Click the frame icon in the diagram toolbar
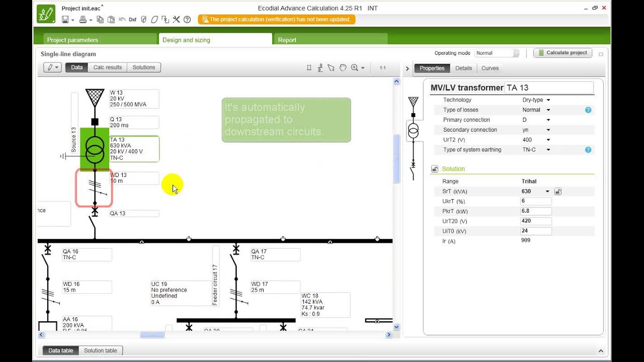This screenshot has width=644, height=362. pyautogui.click(x=309, y=67)
